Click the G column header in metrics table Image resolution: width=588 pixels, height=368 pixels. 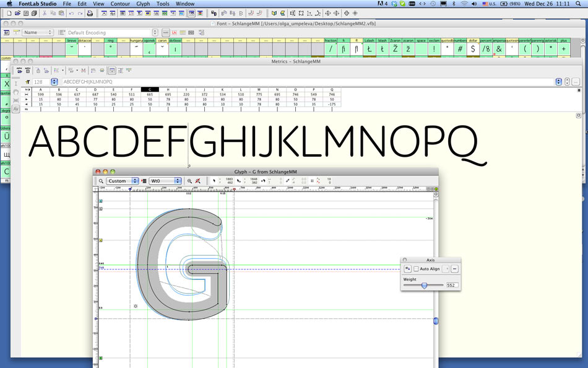pos(150,90)
